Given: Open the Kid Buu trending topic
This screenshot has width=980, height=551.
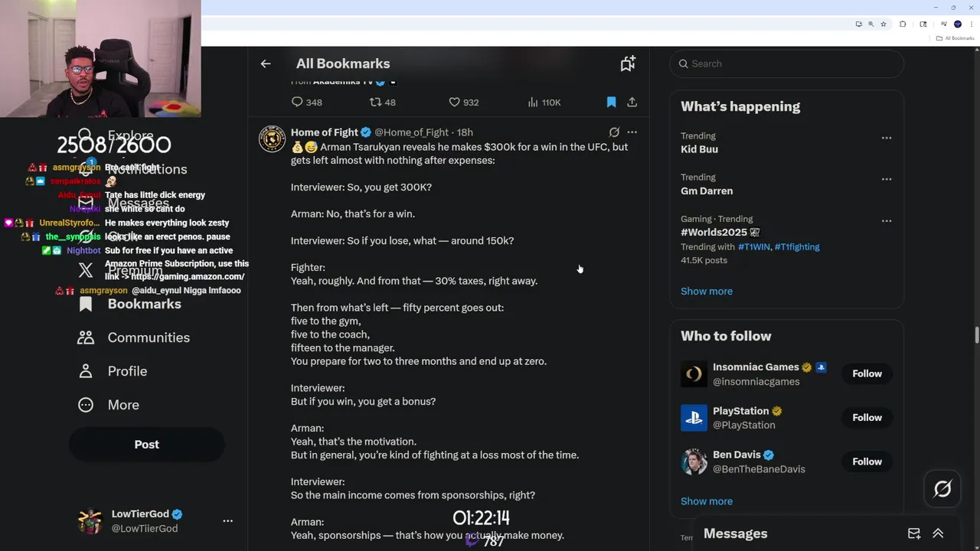Looking at the screenshot, I should point(699,149).
